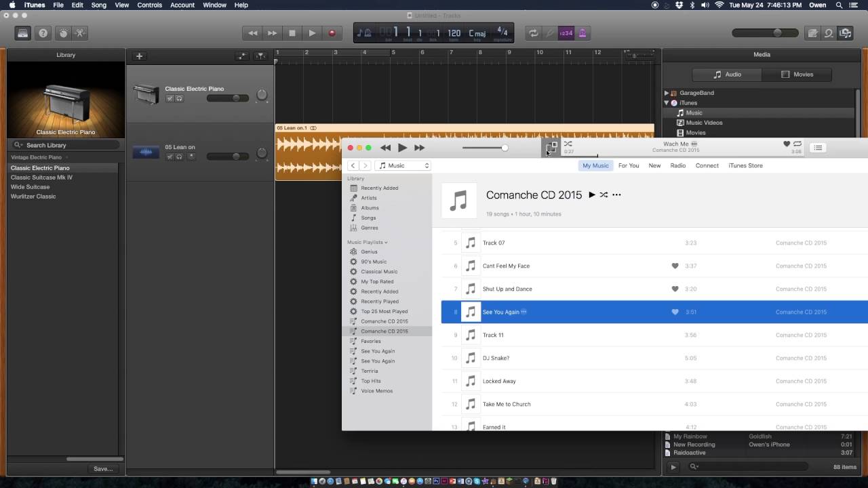Open Recently Added in iTunes sidebar

click(379, 188)
